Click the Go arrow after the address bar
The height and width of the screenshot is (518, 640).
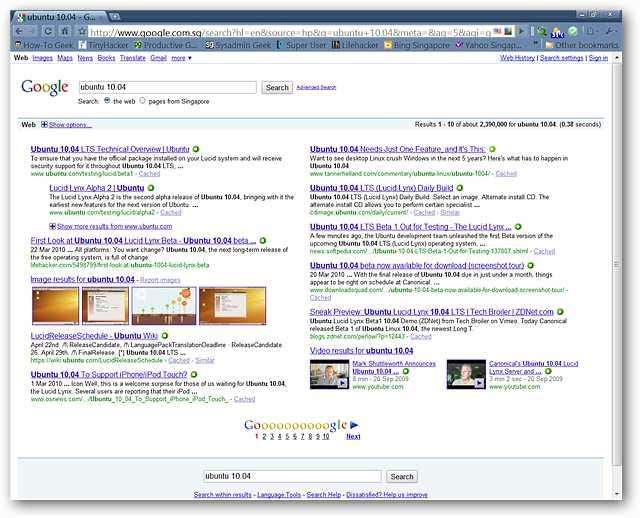521,31
